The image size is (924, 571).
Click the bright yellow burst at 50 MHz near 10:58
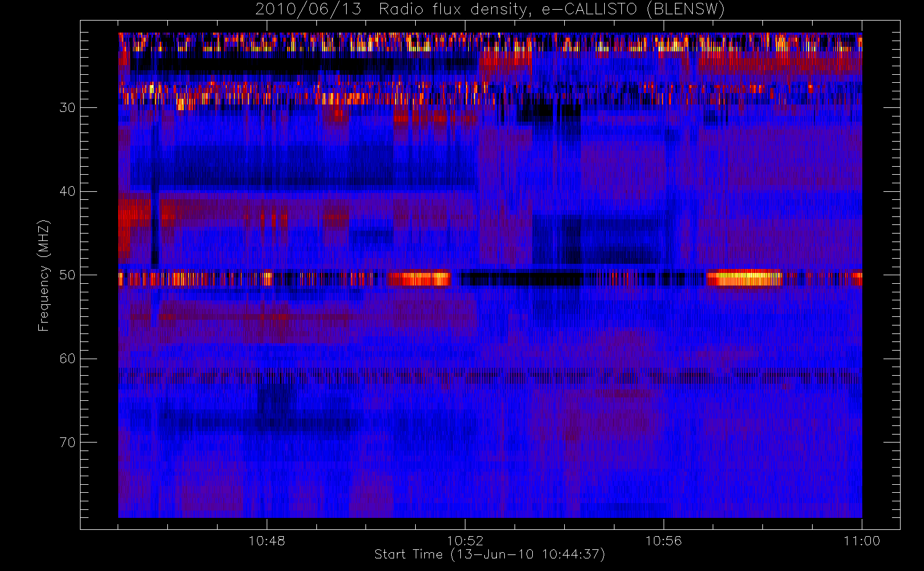click(745, 278)
